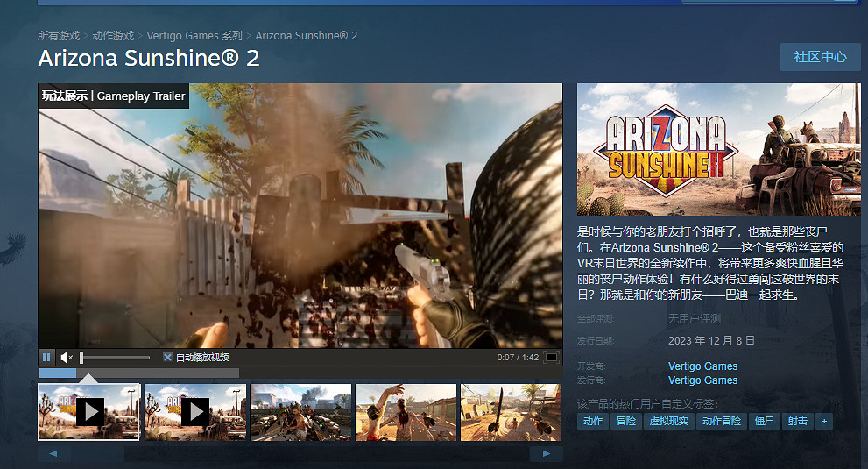Select the 虚拟现实 tag
This screenshot has height=469, width=868.
668,421
